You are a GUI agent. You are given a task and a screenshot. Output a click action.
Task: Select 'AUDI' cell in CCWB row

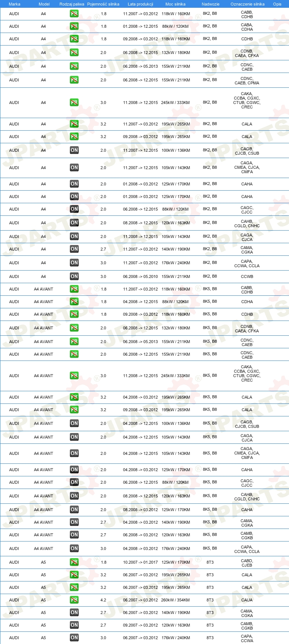14,276
